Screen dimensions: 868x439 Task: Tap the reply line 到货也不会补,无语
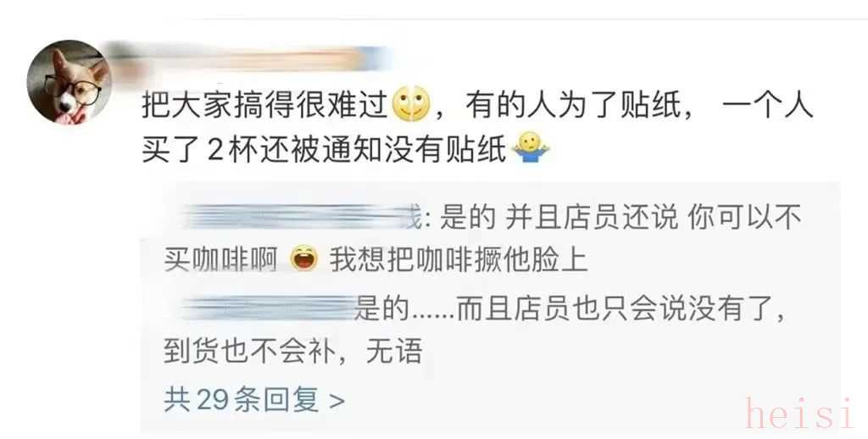click(x=292, y=352)
